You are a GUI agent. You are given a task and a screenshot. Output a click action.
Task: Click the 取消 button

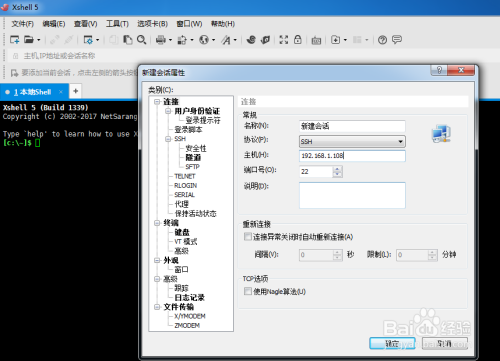tap(445, 343)
